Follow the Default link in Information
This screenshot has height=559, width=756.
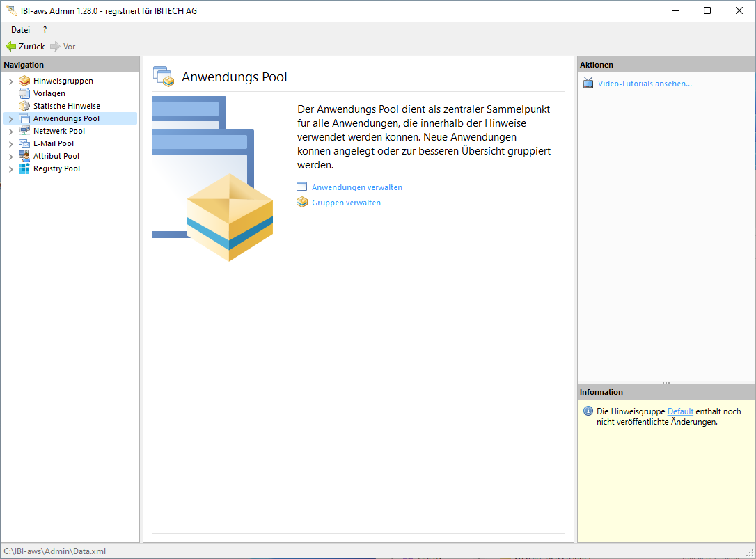680,411
